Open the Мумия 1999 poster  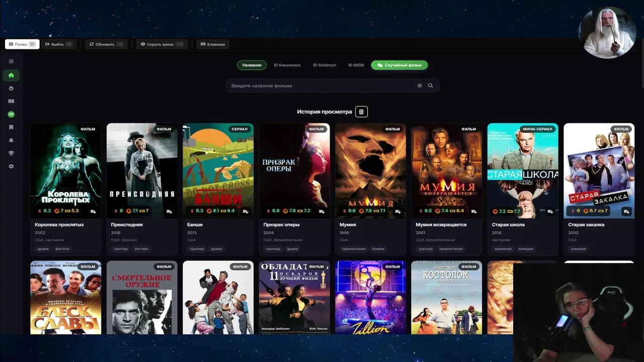(370, 170)
